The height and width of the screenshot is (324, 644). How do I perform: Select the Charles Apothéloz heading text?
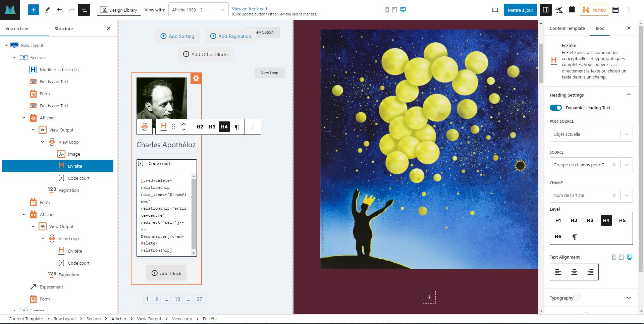(166, 145)
